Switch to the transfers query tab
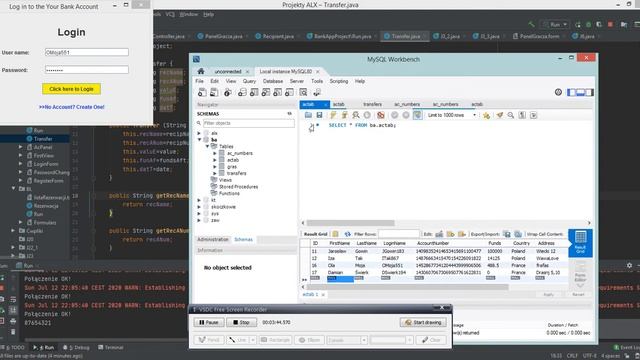The image size is (640, 360). point(372,104)
